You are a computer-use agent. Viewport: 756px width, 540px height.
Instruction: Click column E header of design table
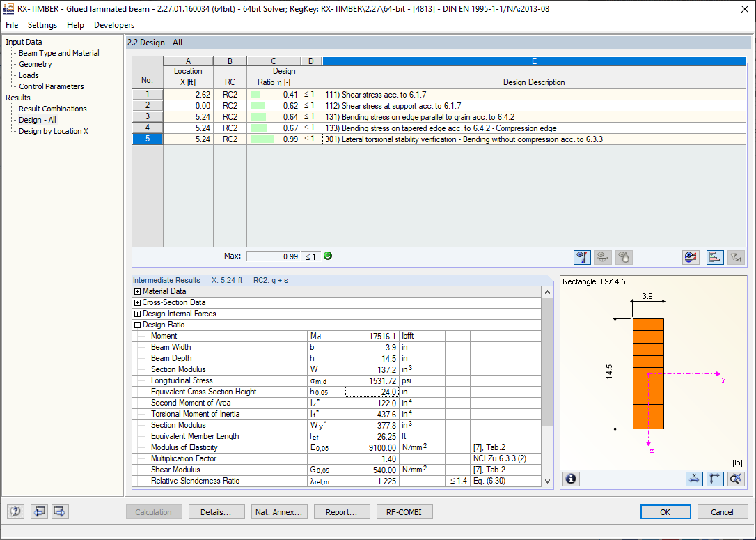click(x=534, y=61)
